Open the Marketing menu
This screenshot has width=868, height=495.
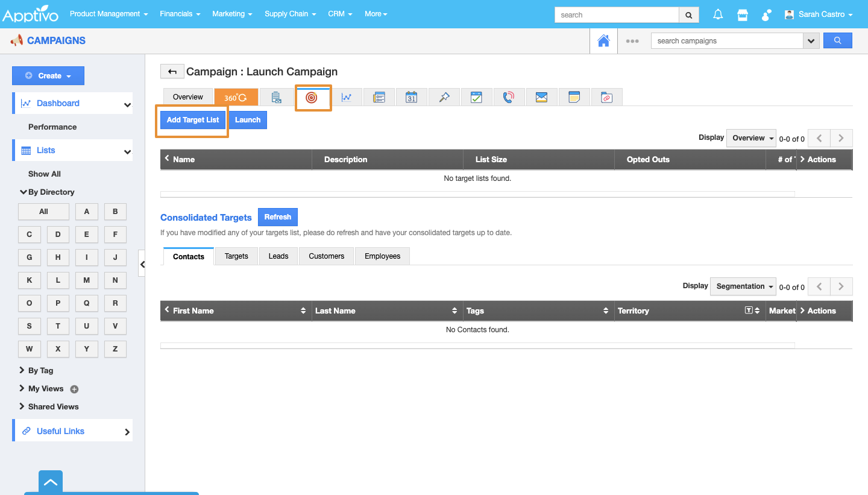pyautogui.click(x=232, y=14)
